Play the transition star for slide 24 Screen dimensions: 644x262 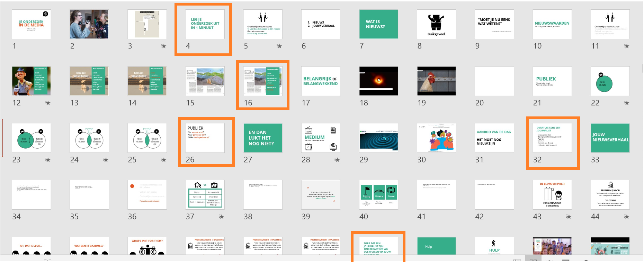[x=106, y=160]
